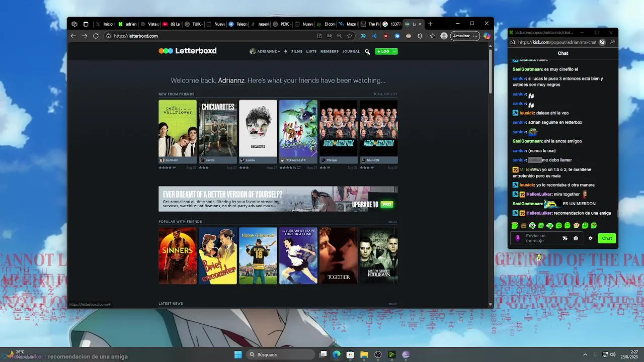Click the Letterboxd address bar URL

coord(136,36)
